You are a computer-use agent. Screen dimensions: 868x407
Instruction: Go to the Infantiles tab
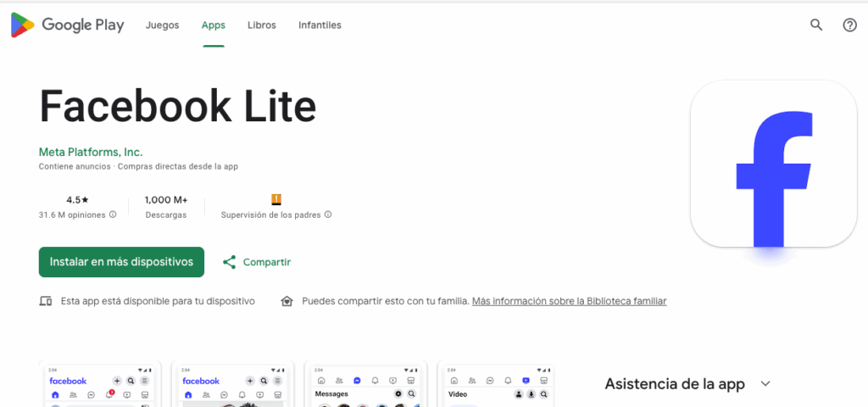pyautogui.click(x=320, y=25)
